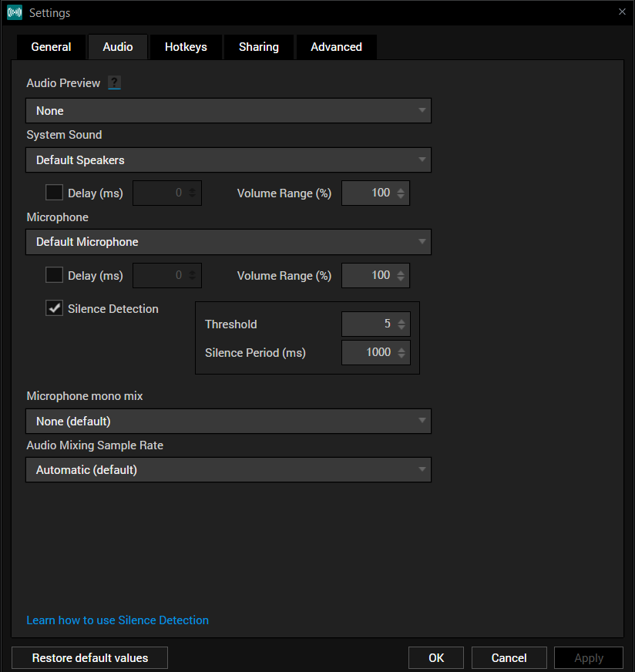
Task: Decrease Silence Period value with down arrow
Action: [401, 356]
